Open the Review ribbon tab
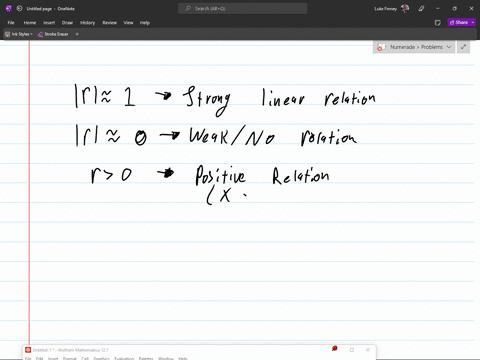Viewport: 480px width, 360px height. click(x=110, y=23)
